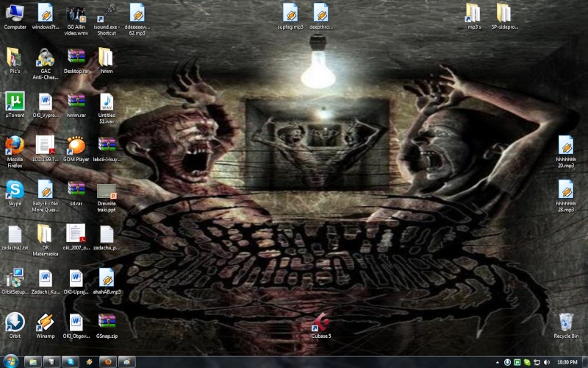
Task: Open the Windows Start menu
Action: 10,361
